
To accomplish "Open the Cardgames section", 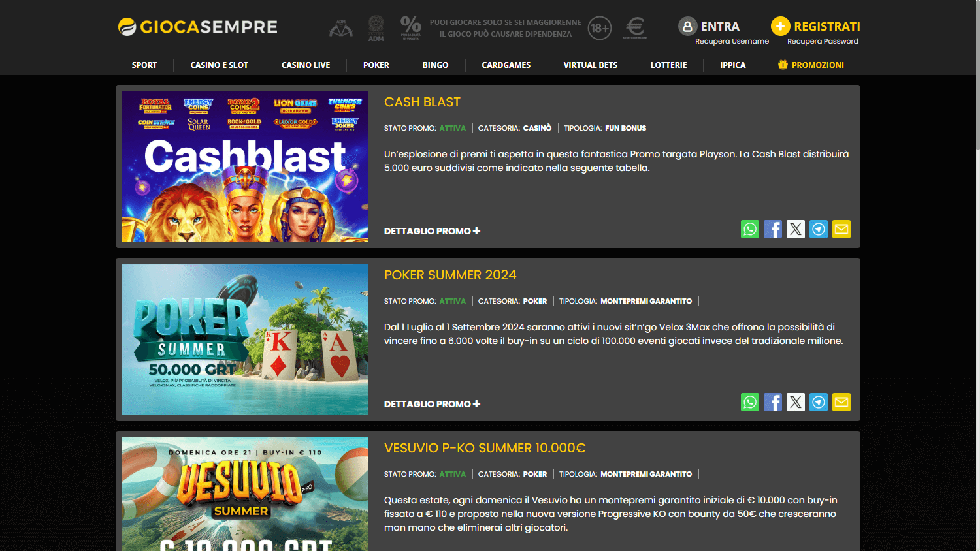I will pos(506,65).
